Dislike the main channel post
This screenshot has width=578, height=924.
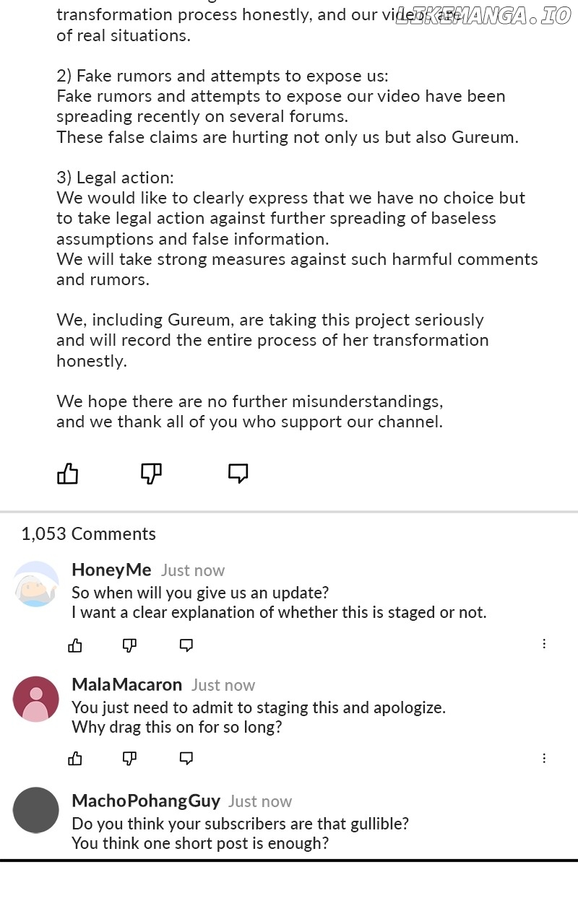150,474
